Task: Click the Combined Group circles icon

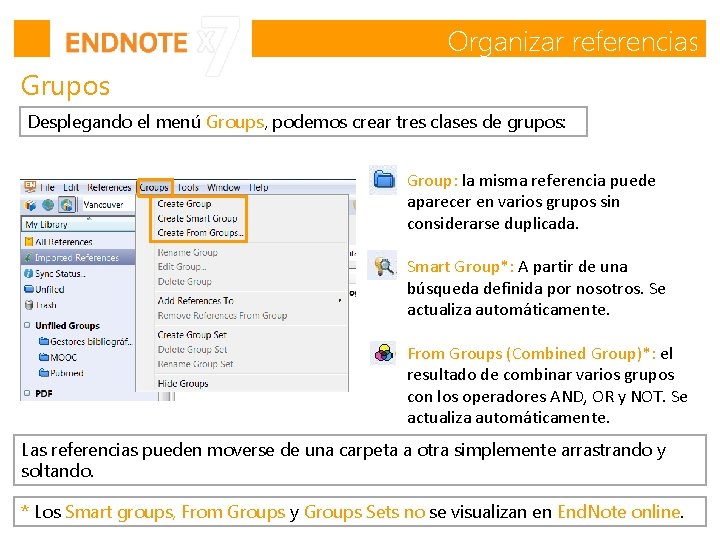Action: tap(384, 353)
